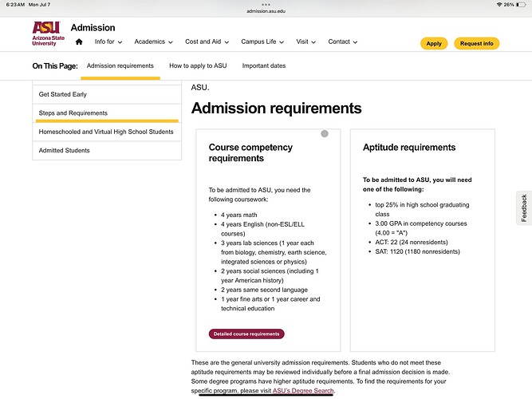This screenshot has height=399, width=532.
Task: Click the Request info button
Action: (476, 43)
